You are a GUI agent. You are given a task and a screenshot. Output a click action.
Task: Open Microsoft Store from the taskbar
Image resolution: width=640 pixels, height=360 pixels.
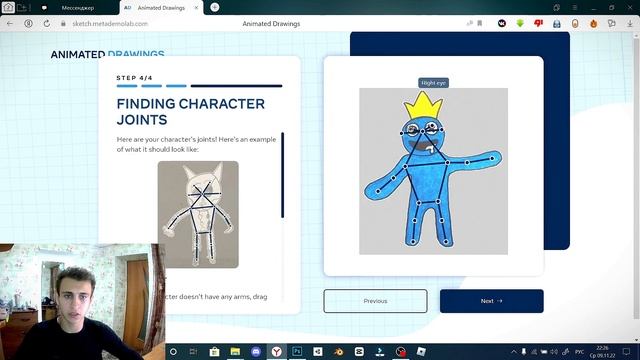[214, 351]
